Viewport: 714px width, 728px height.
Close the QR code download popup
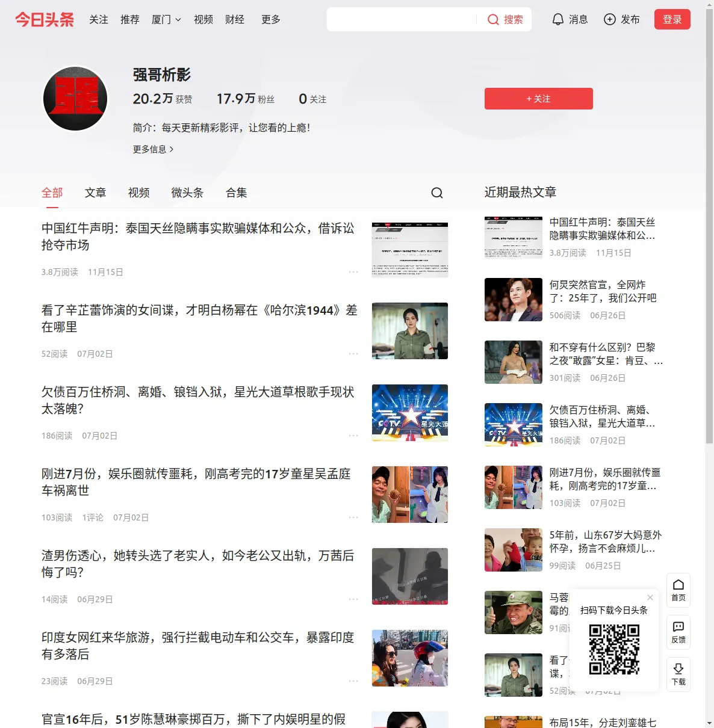pos(650,597)
